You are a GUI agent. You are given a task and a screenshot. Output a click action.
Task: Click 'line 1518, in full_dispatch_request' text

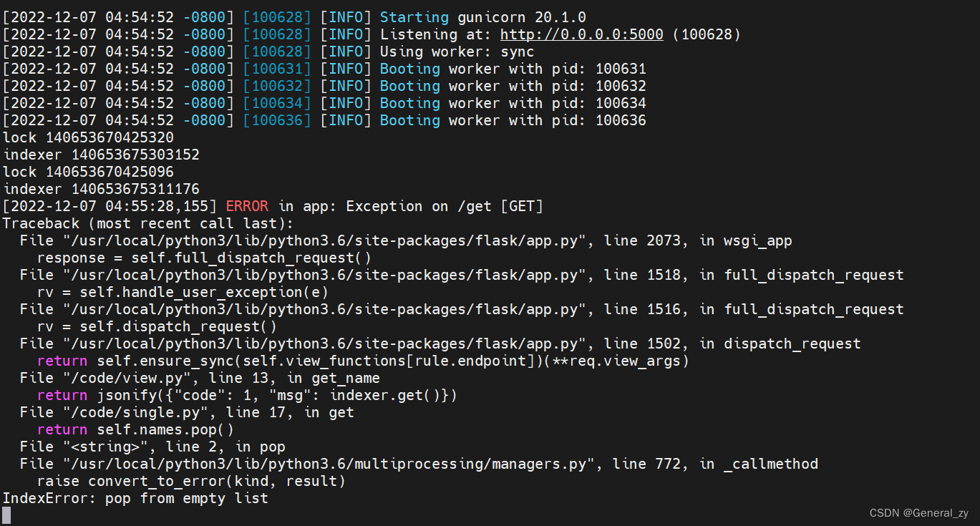pyautogui.click(x=754, y=275)
